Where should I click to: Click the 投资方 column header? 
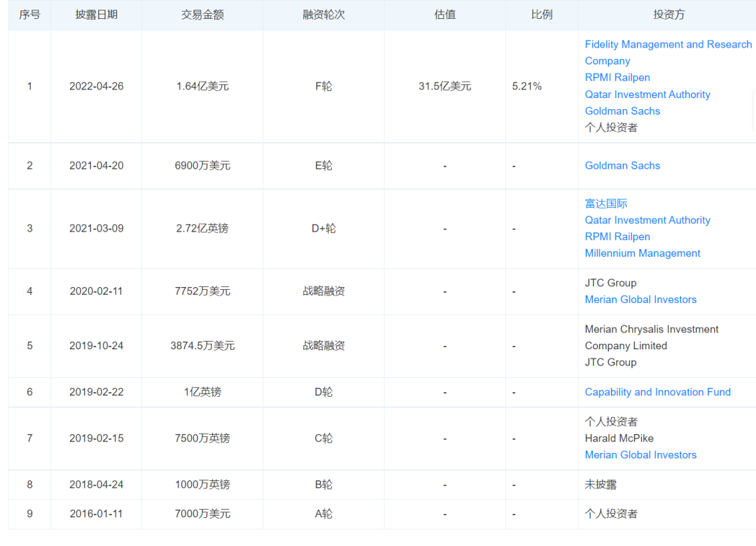[668, 15]
